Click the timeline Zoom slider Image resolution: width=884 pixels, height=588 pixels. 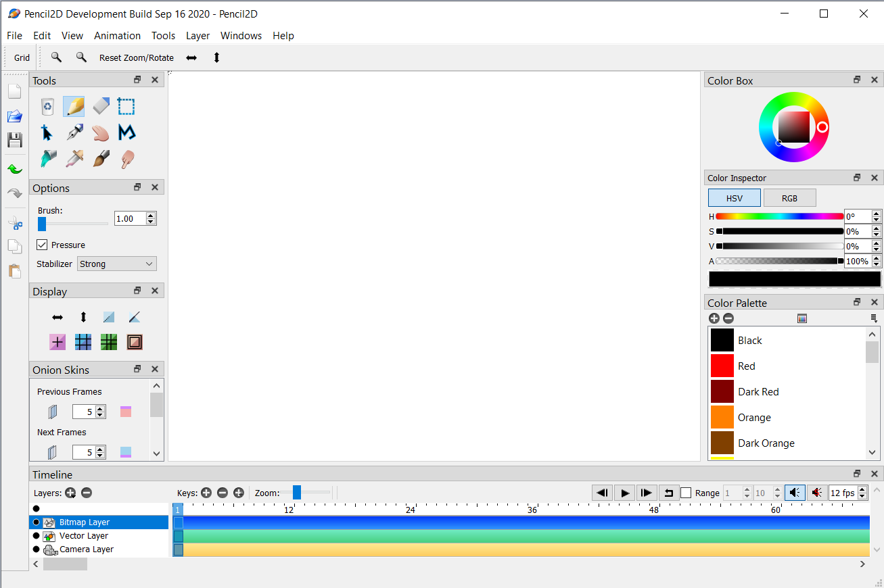[x=297, y=493]
